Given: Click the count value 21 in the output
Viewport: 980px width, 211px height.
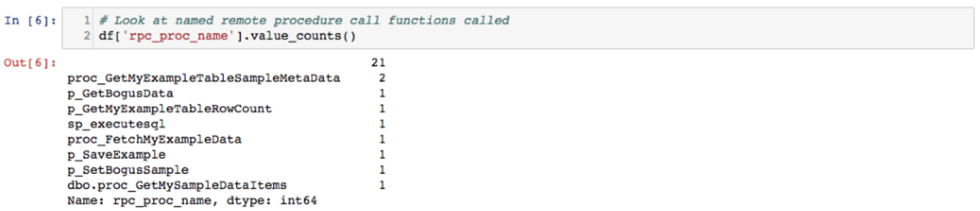Looking at the screenshot, I should 378,63.
